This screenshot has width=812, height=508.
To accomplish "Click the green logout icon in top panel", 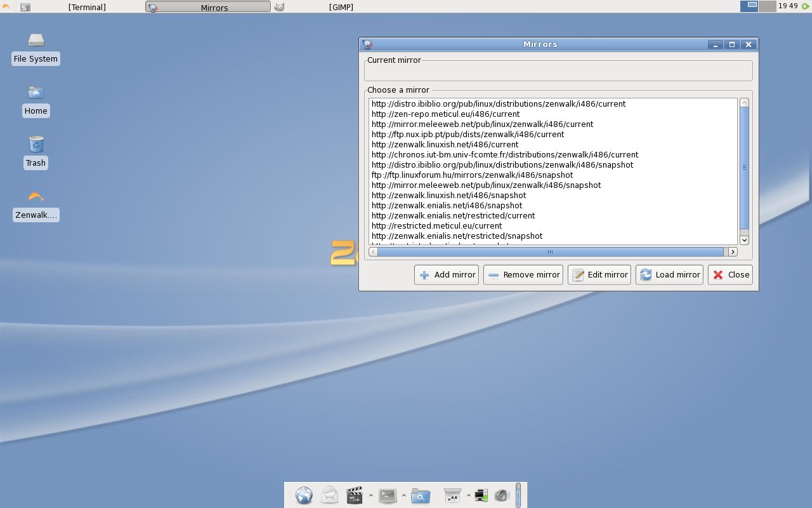I will coord(806,6).
